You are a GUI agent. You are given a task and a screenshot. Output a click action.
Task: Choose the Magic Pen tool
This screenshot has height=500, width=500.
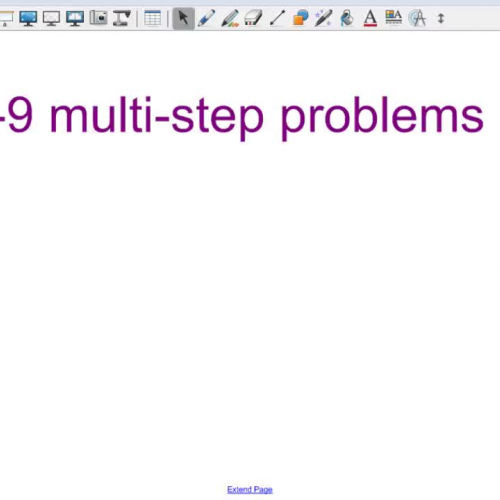[x=323, y=18]
